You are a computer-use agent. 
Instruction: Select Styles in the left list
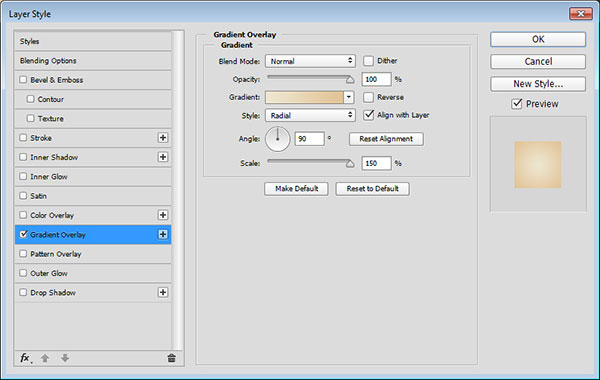93,41
